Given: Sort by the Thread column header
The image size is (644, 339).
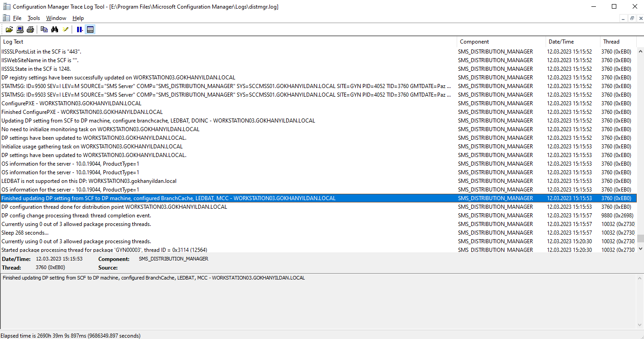Looking at the screenshot, I should coord(618,42).
